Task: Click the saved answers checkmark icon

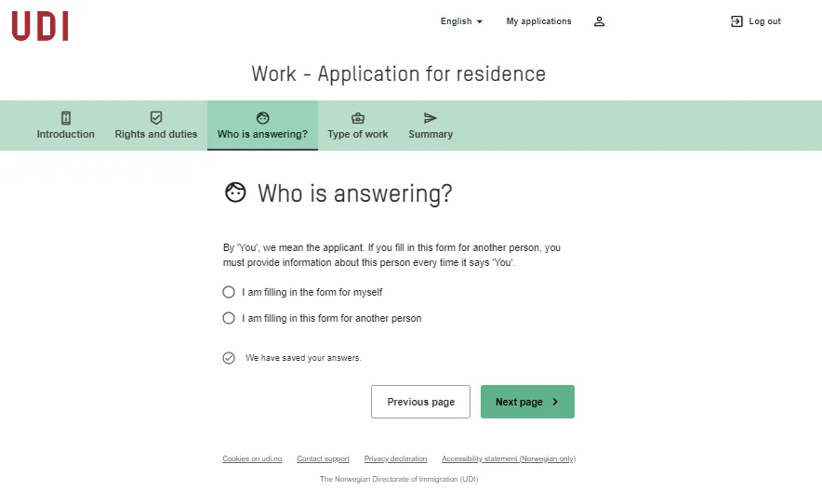Action: (229, 358)
